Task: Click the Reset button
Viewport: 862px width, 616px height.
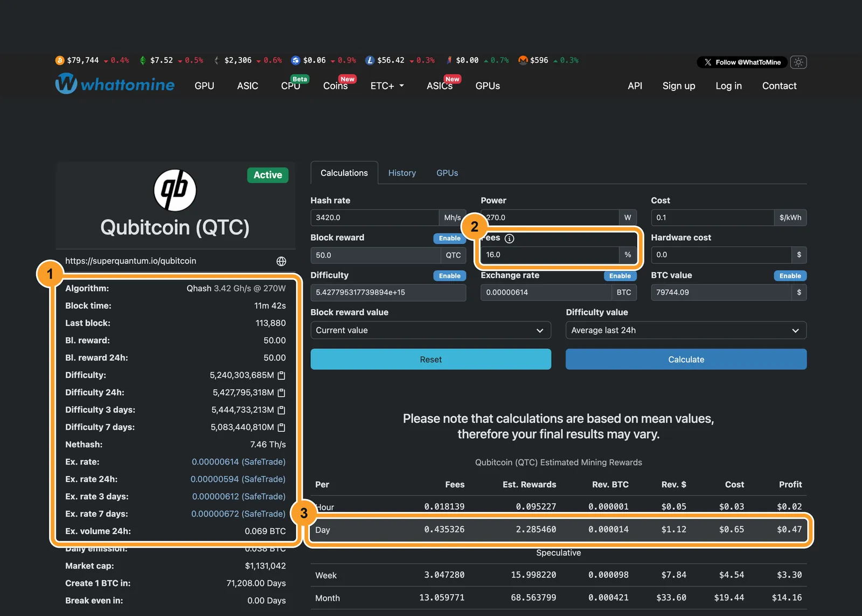Action: pyautogui.click(x=430, y=359)
